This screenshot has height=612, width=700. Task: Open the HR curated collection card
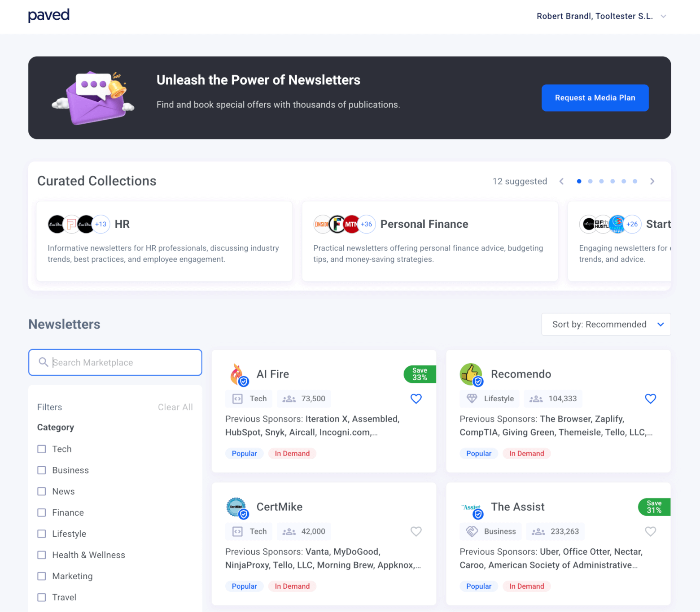(164, 241)
